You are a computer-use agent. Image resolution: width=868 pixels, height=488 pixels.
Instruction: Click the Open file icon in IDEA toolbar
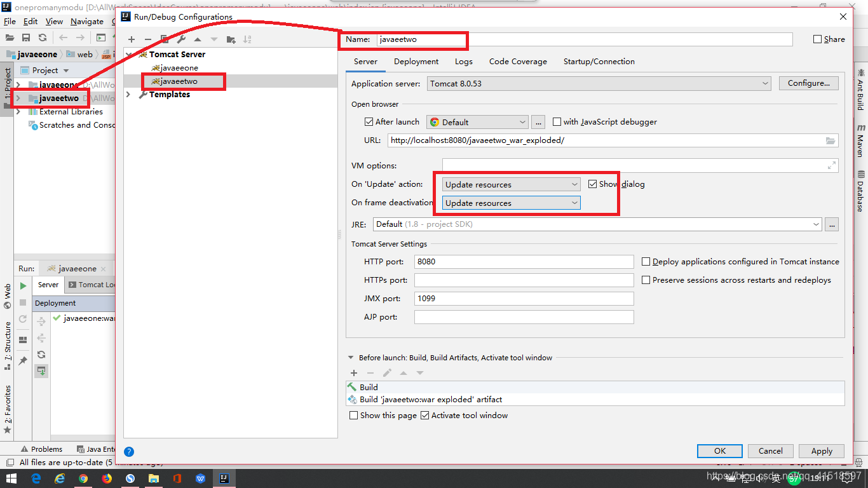[x=10, y=37]
